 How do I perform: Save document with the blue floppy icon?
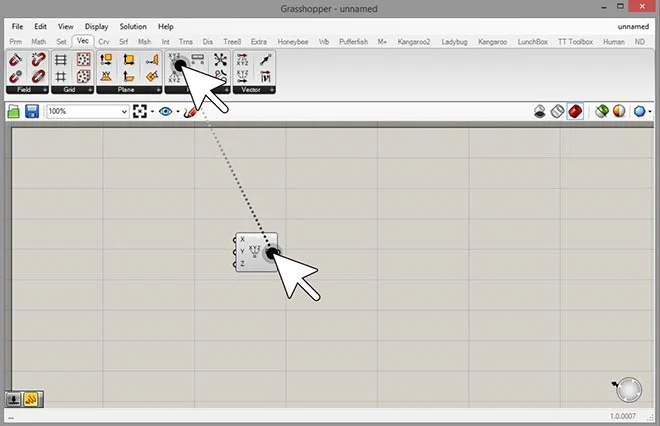(x=32, y=112)
